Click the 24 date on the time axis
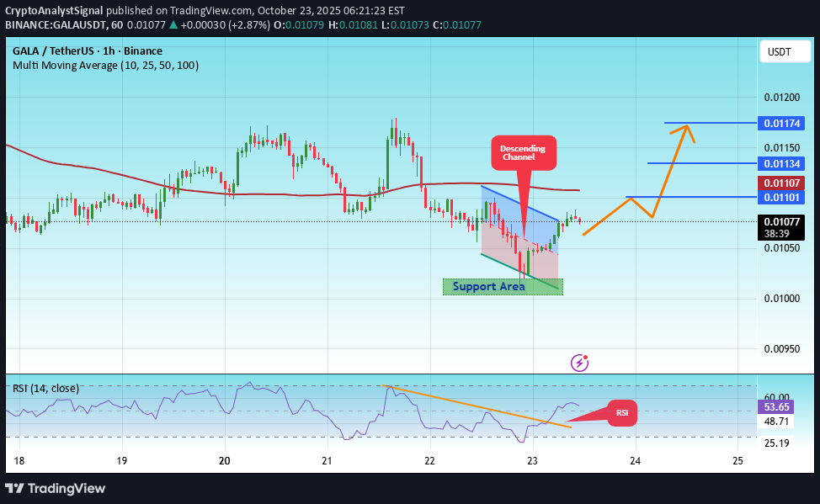Screen dimensions: 820x504 pyautogui.click(x=635, y=461)
